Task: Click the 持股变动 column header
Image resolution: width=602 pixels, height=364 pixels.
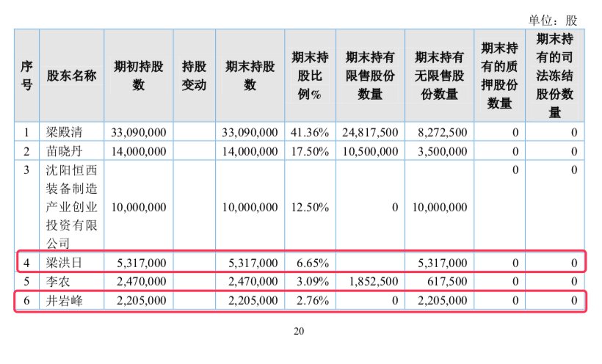Action: point(195,76)
